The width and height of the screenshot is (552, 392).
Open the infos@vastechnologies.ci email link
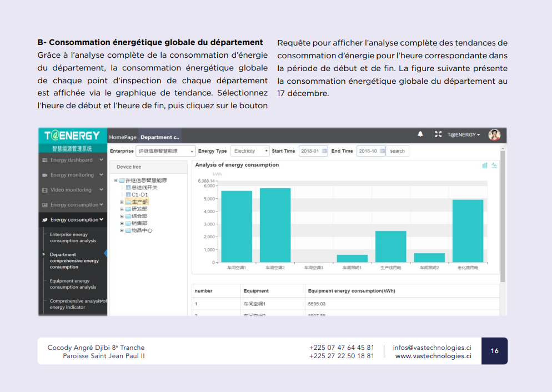(432, 348)
